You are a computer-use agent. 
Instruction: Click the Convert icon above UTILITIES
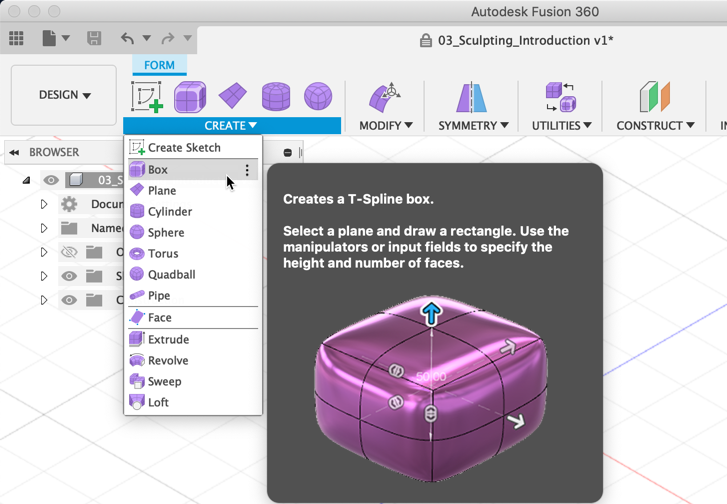[561, 97]
